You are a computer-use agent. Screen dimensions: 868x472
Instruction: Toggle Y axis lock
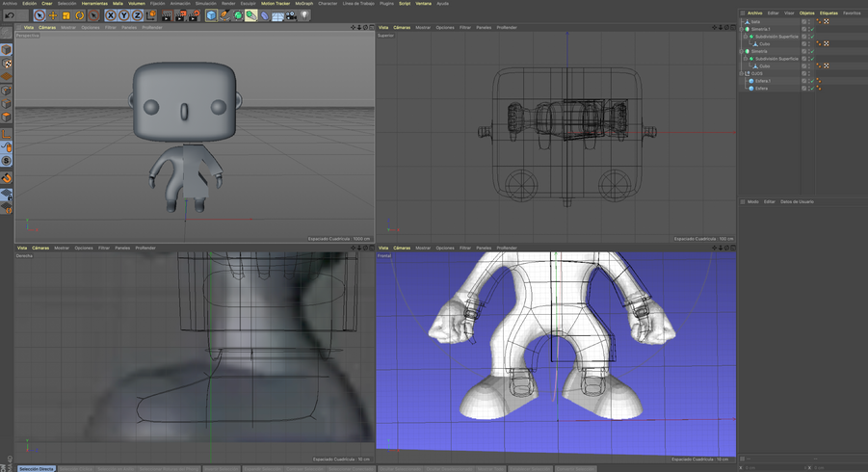(x=124, y=15)
